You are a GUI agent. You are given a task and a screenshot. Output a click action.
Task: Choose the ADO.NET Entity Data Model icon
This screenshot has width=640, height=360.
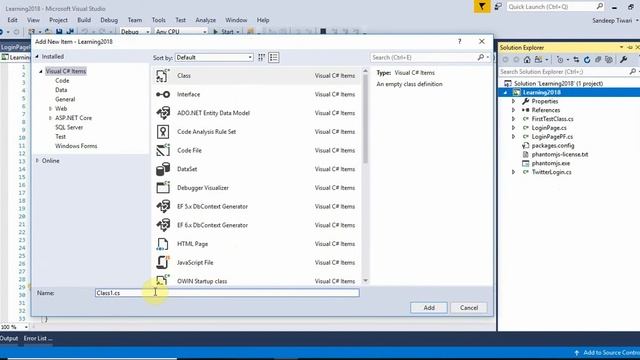click(163, 113)
